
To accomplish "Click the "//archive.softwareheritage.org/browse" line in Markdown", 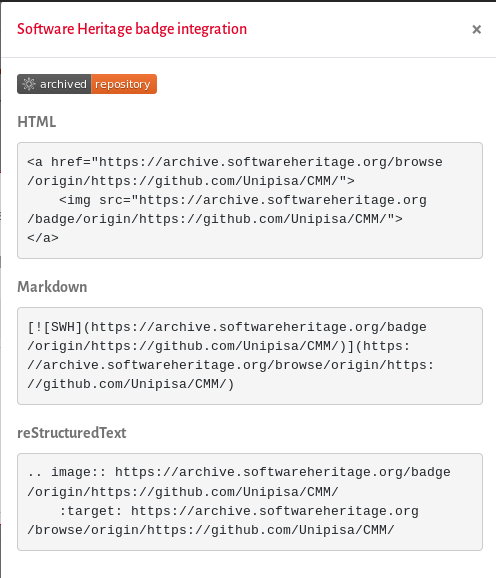I will click(231, 365).
